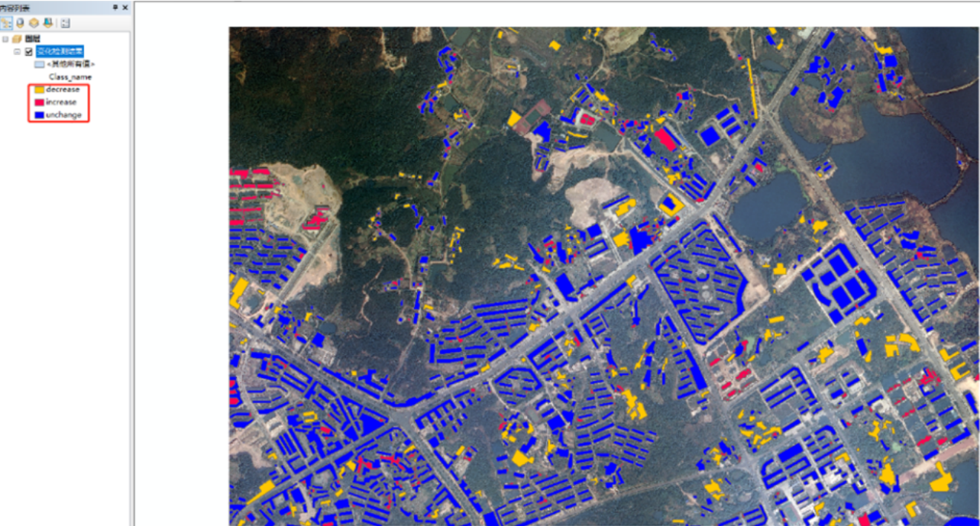The image size is (980, 526).
Task: Pin the table of contents panel
Action: coord(115,8)
